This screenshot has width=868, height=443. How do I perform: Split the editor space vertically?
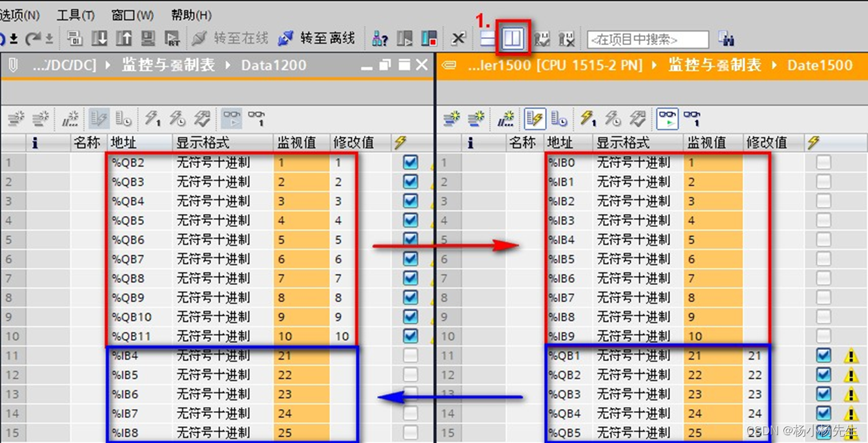coord(513,38)
